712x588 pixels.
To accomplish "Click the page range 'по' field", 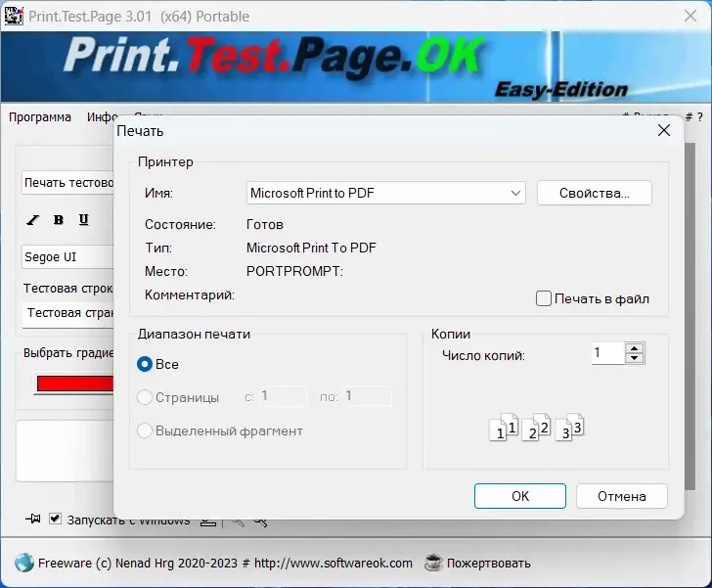I will pyautogui.click(x=368, y=396).
